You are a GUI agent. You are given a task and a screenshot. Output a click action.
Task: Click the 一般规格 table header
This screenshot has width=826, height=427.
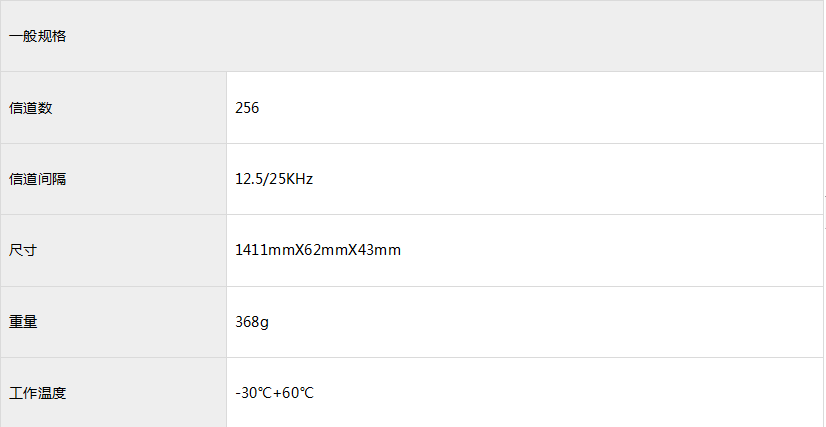point(38,36)
